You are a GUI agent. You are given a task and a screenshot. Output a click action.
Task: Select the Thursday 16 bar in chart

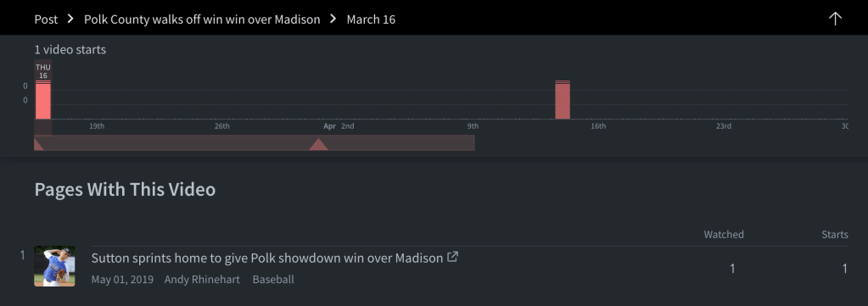pos(43,100)
